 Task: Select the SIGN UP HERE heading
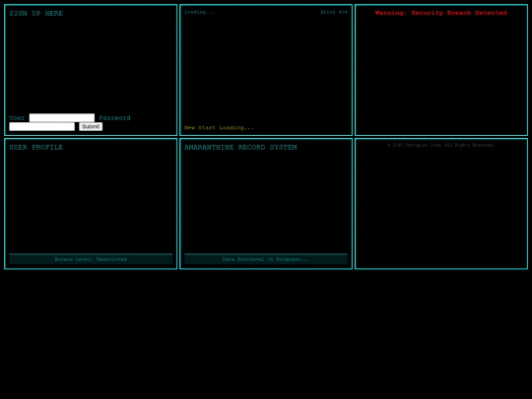[36, 14]
